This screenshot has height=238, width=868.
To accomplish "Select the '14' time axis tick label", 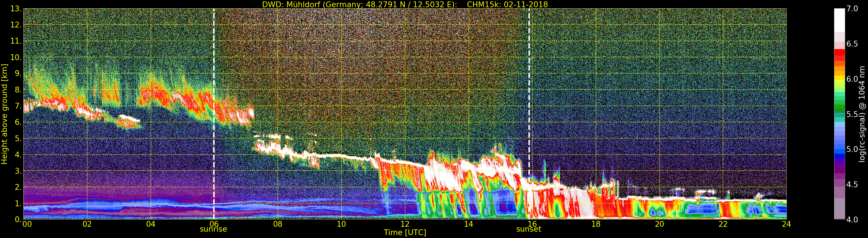I will 469,224.
